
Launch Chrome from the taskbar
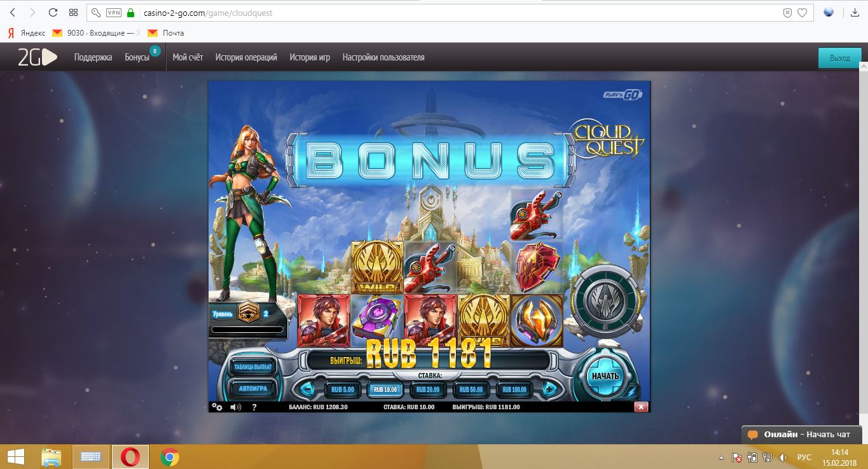click(169, 457)
